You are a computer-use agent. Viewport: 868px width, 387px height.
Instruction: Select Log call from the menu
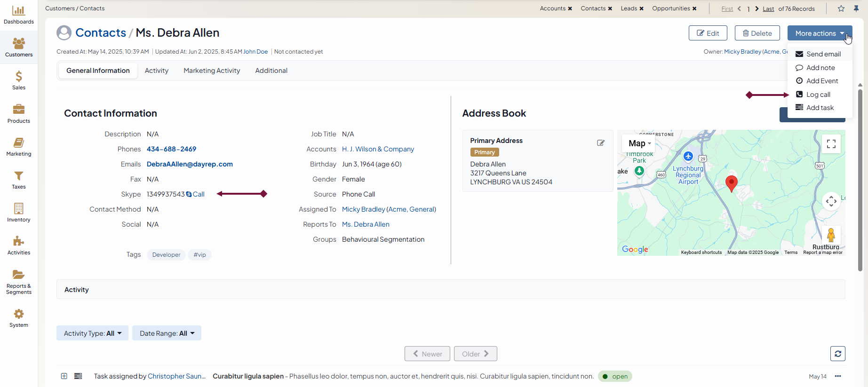coord(818,95)
